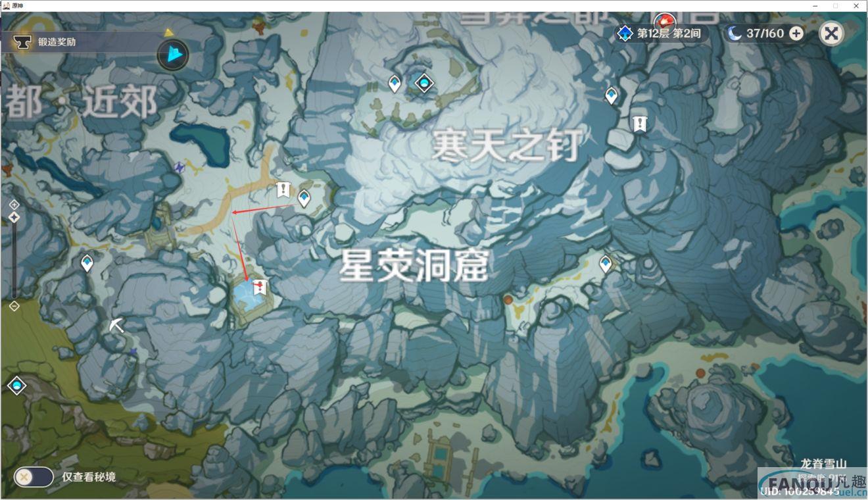Screen dimensions: 868x500
Task: Click the 仅查看秘境 label text
Action: [x=89, y=477]
